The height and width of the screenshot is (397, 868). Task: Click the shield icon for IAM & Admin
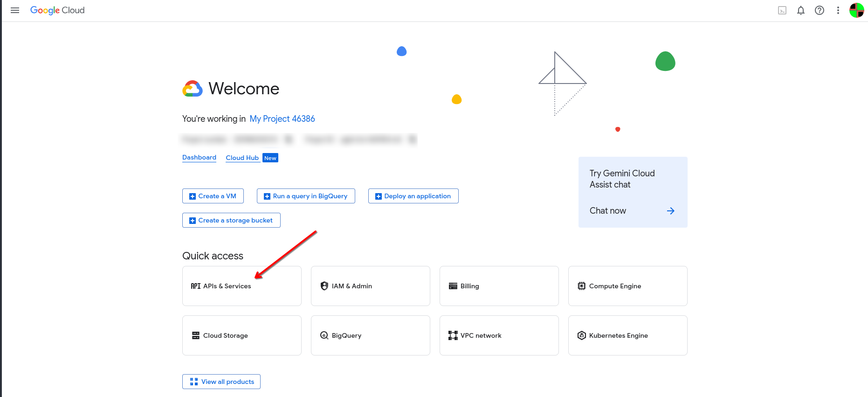324,286
